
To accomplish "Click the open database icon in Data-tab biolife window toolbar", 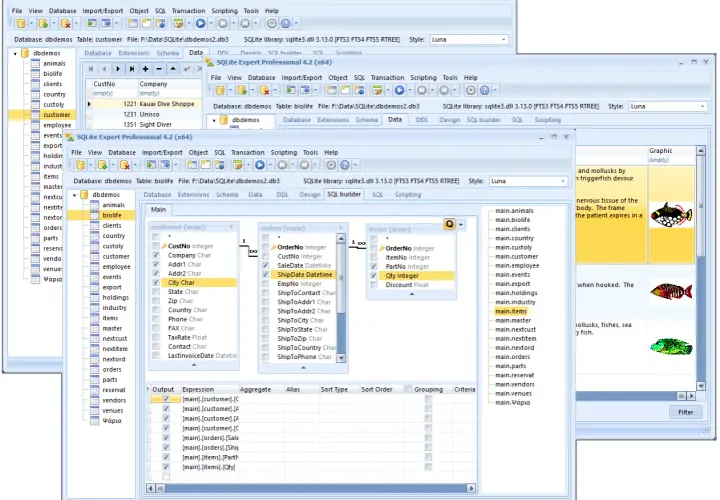I will 220,90.
